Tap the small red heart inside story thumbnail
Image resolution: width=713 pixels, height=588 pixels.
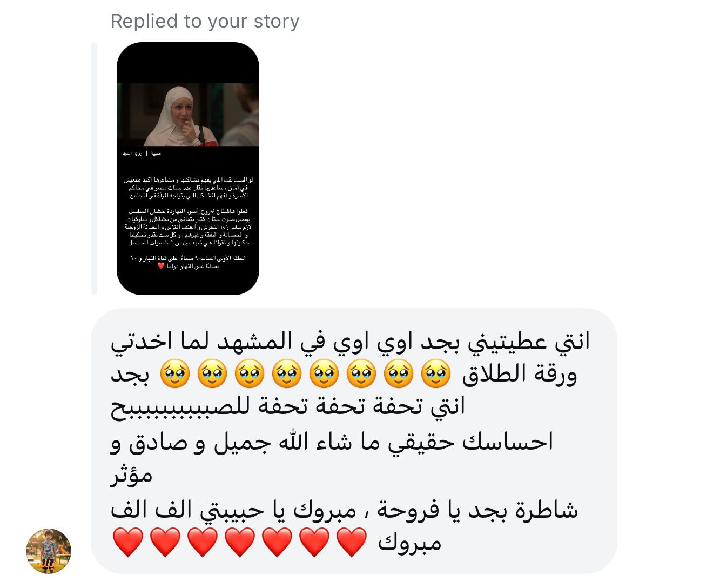(x=160, y=266)
